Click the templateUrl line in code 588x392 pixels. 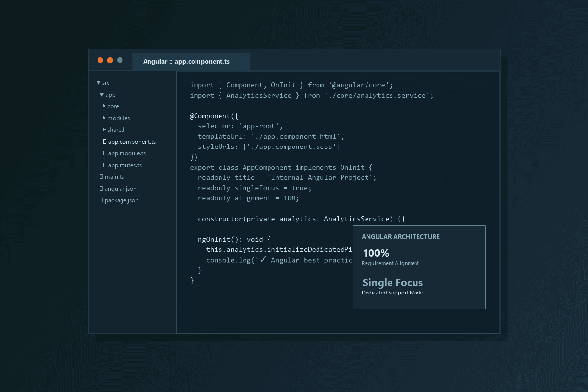click(271, 136)
